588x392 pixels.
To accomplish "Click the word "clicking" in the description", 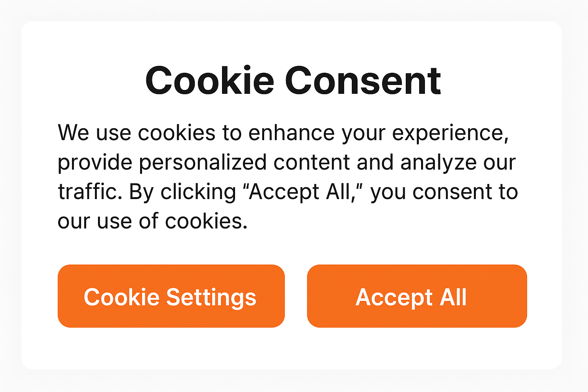I will (198, 192).
